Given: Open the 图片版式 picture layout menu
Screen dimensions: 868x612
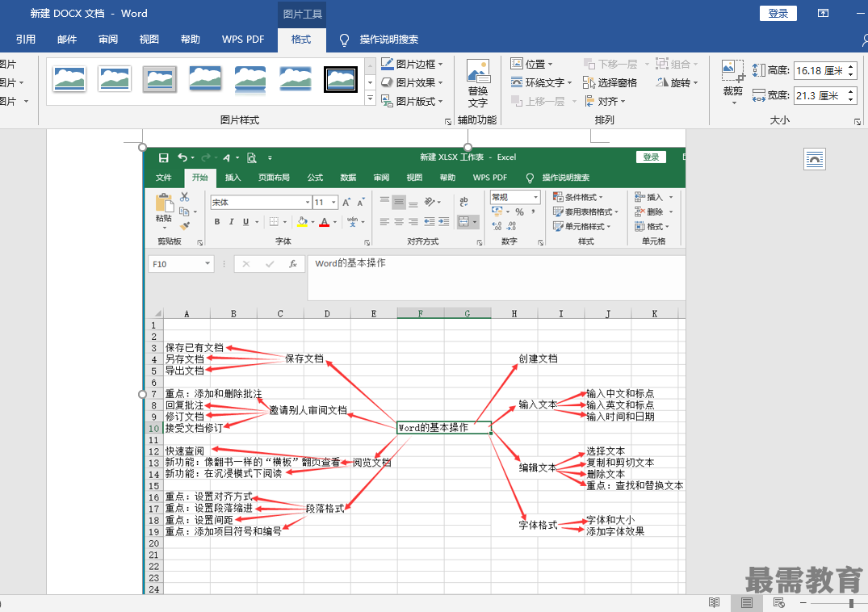Looking at the screenshot, I should click(413, 101).
